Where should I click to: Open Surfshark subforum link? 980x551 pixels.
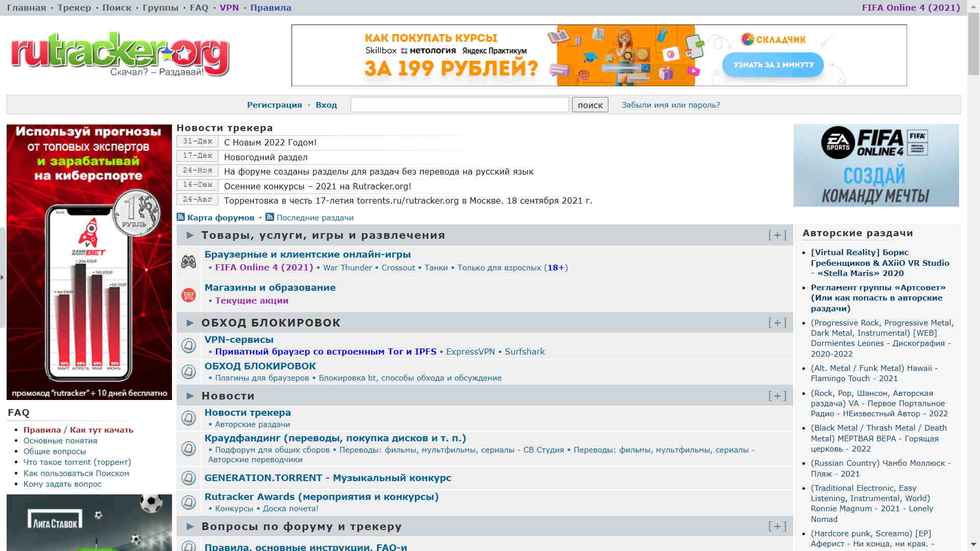point(525,352)
